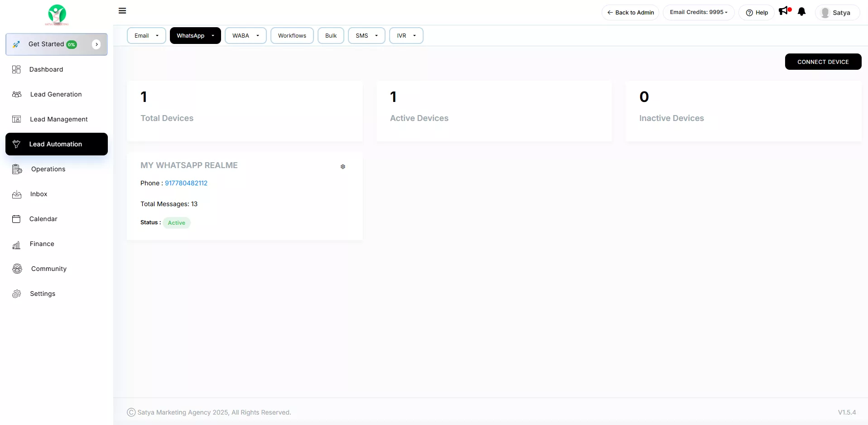Open Inbox from the sidebar icon
The height and width of the screenshot is (425, 868).
(x=17, y=194)
